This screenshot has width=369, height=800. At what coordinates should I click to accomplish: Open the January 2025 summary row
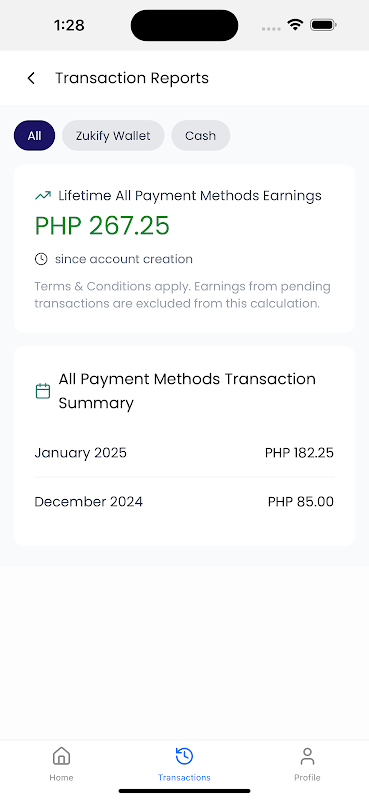click(184, 453)
